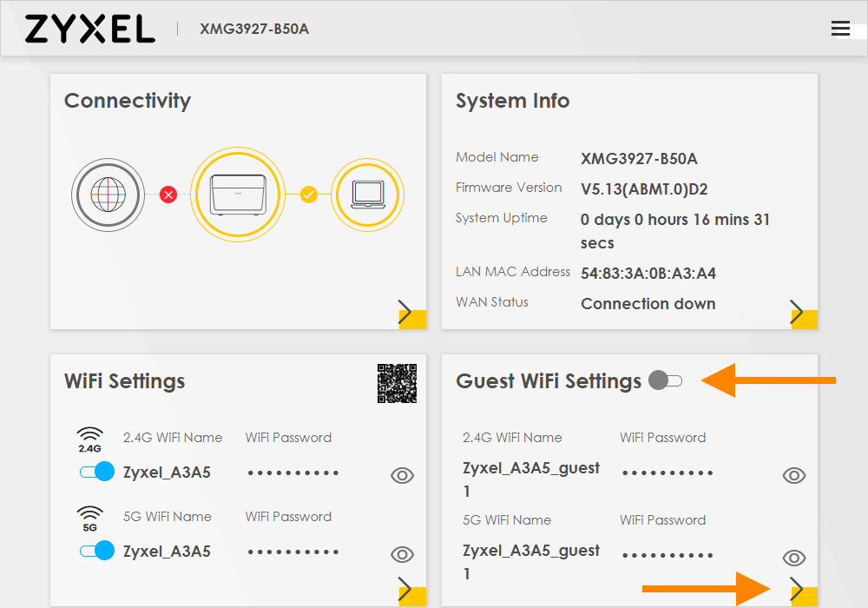Screen dimensions: 868x608
Task: Show the guest 2.4G WiFi password
Action: pyautogui.click(x=793, y=475)
